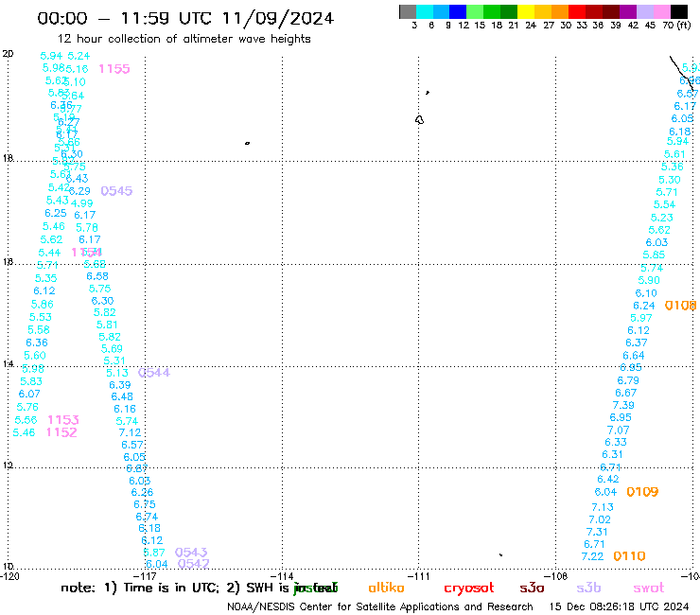The image size is (700, 615).
Task: Click the 6.79 wave height value
Action: pyautogui.click(x=628, y=380)
